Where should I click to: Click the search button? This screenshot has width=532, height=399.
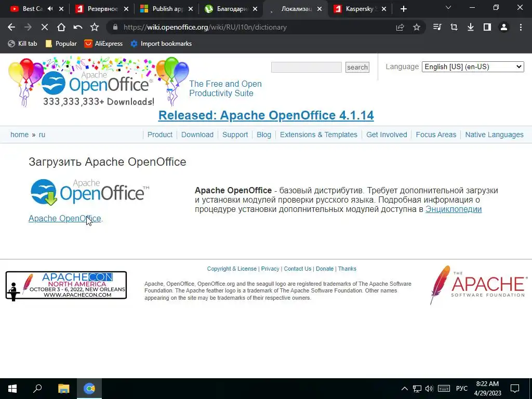[357, 67]
